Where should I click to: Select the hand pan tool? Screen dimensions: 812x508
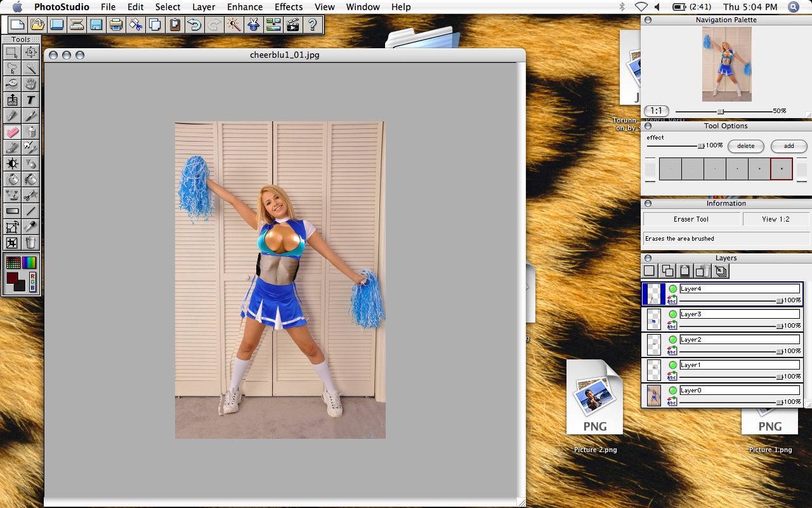point(30,84)
